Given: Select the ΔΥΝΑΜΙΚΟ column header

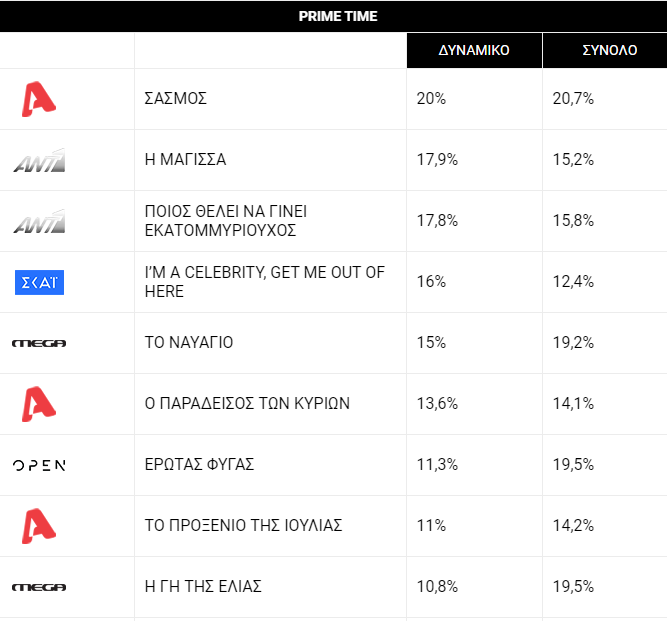Looking at the screenshot, I should pyautogui.click(x=474, y=50).
